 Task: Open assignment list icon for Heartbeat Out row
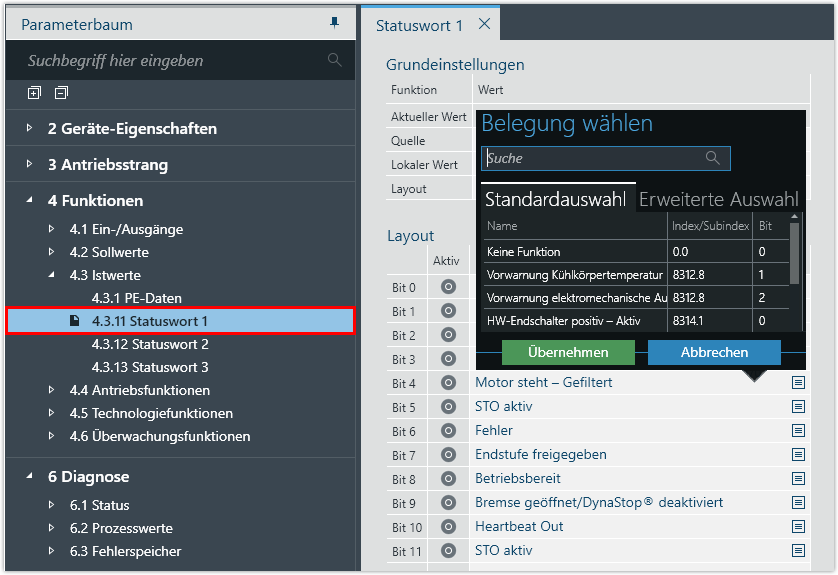[798, 527]
